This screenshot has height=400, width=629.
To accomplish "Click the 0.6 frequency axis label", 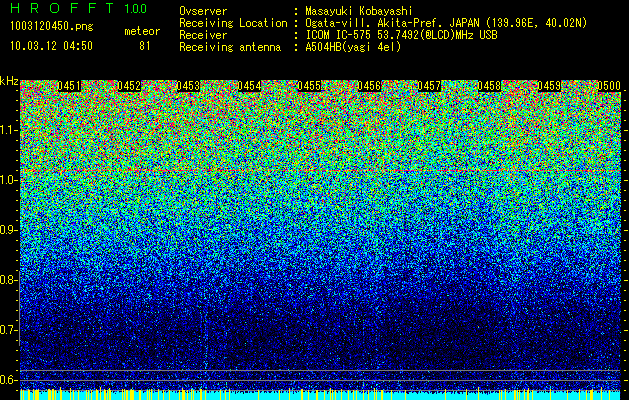I will pos(7,380).
